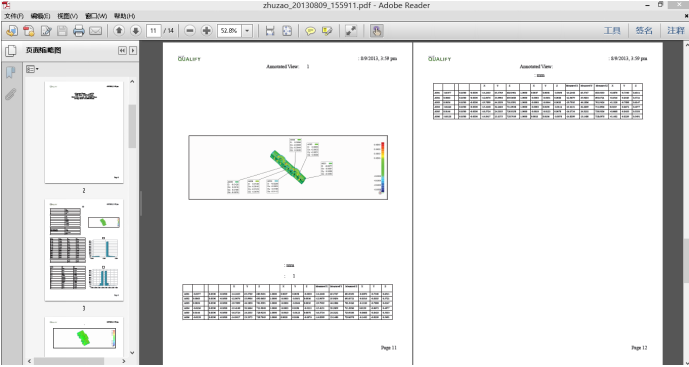This screenshot has height=367, width=689.
Task: Go to previous page with up arrow
Action: pyautogui.click(x=120, y=31)
